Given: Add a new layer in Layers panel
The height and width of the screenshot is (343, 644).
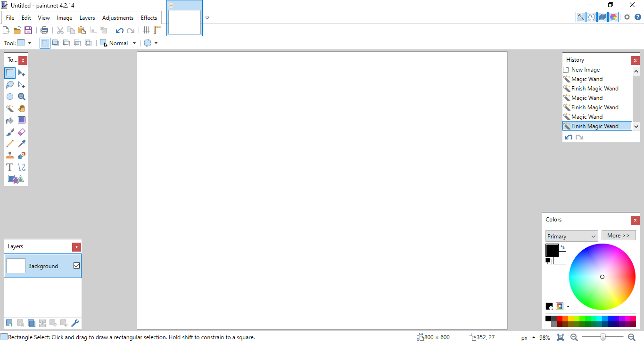Looking at the screenshot, I should pos(9,323).
